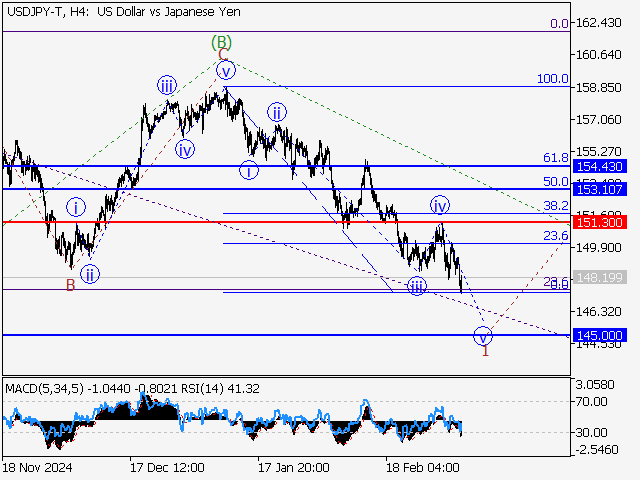Select the MACD(5,34,5) indicator label
The image size is (640, 480).
pyautogui.click(x=47, y=387)
